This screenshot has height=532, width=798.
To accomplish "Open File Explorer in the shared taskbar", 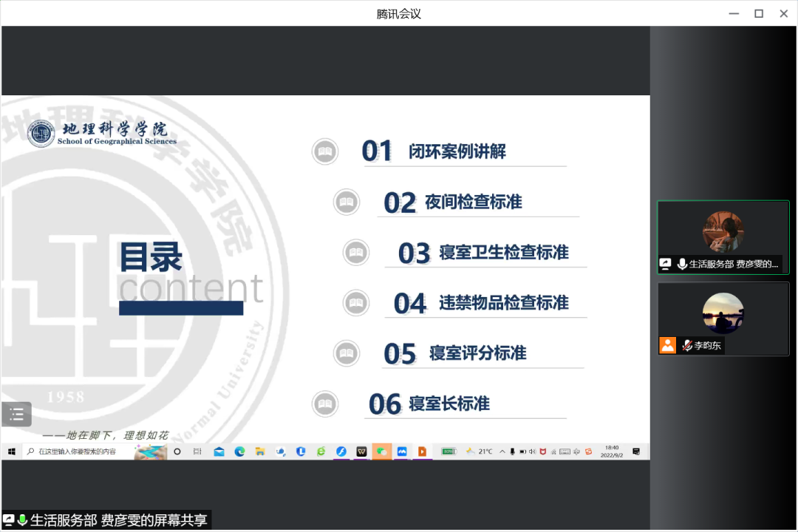I will click(259, 451).
